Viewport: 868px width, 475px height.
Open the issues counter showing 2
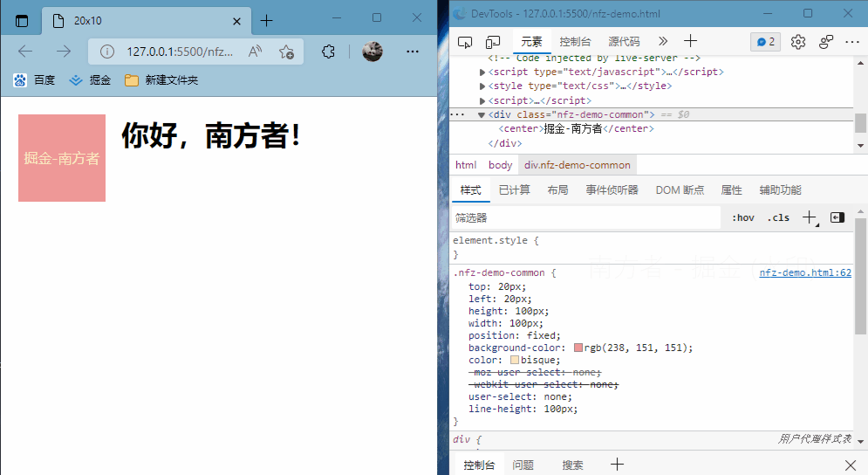tap(766, 42)
